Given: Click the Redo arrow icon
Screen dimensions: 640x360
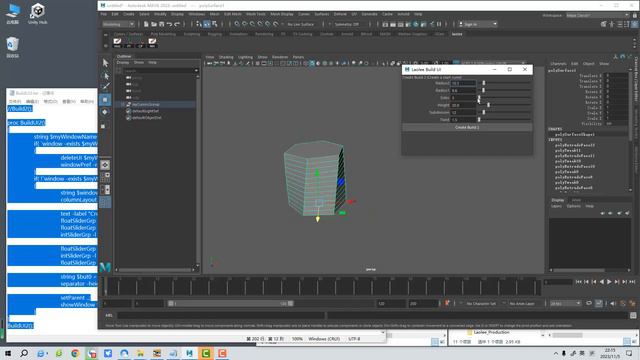Looking at the screenshot, I should (x=177, y=24).
